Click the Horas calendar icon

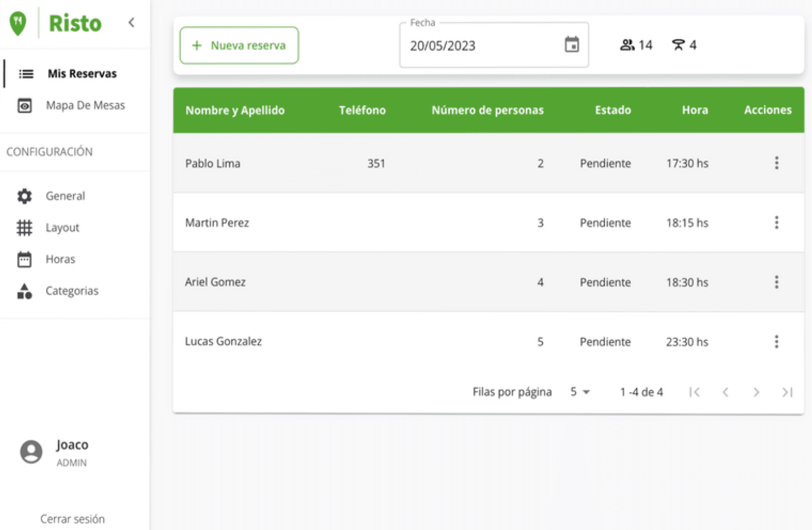(25, 259)
